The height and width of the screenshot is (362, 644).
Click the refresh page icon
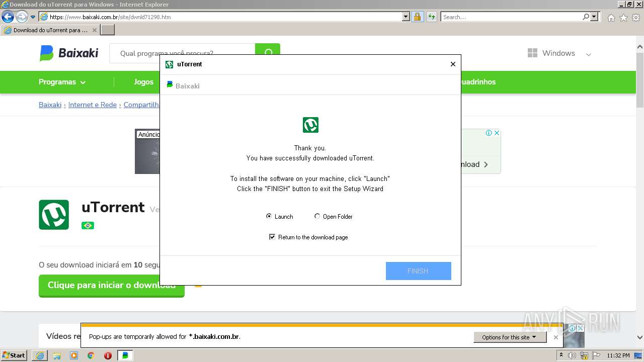coord(431,17)
